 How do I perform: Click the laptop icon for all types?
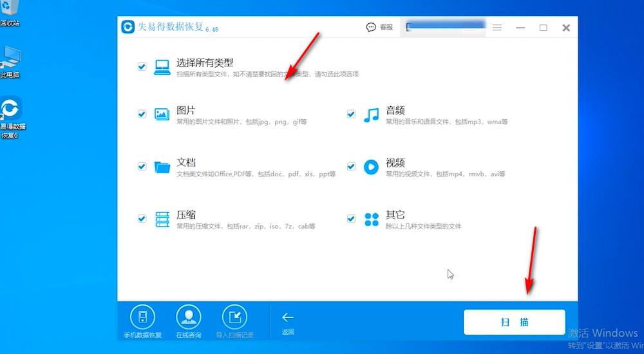[162, 67]
